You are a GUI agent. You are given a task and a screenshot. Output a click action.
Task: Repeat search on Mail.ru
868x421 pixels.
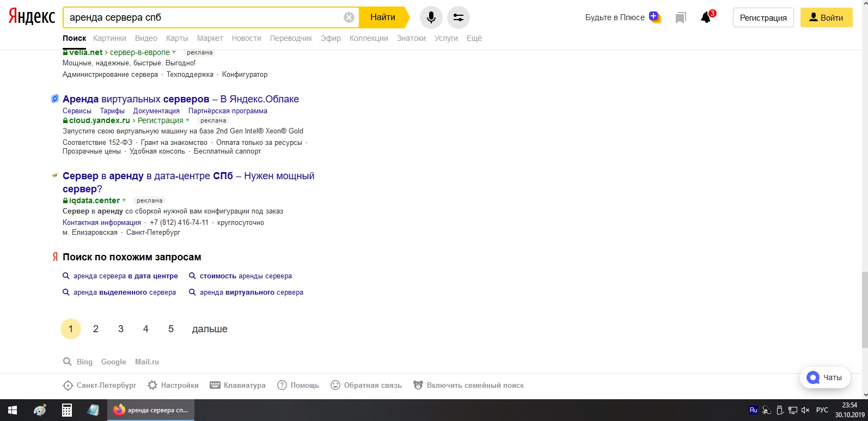(147, 362)
